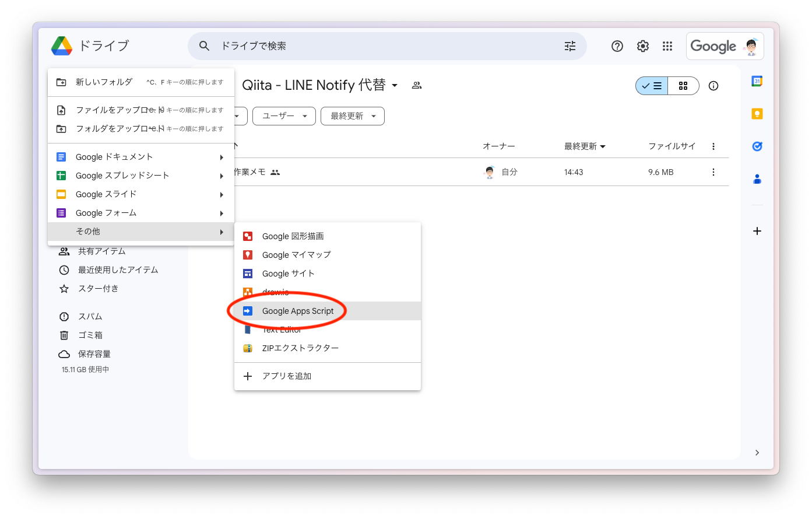Select the list view toggle
This screenshot has height=518, width=812.
(651, 85)
